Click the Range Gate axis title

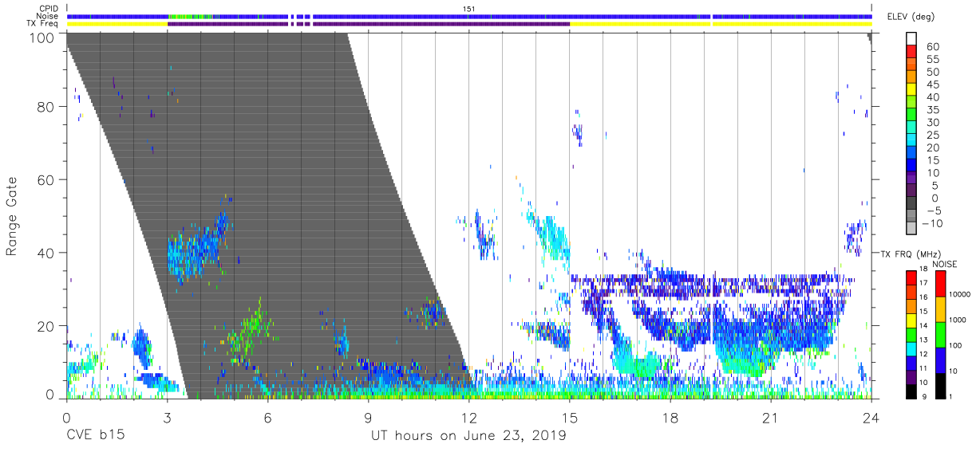pos(12,217)
